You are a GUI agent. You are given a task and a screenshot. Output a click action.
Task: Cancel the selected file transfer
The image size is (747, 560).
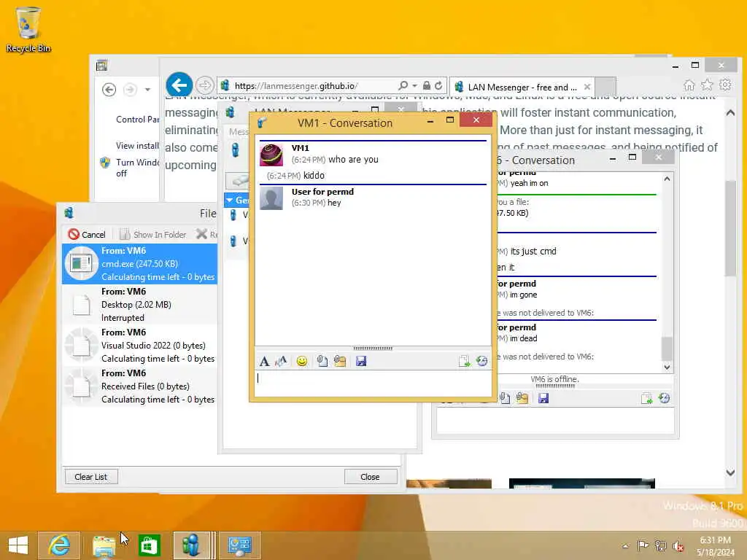pos(87,234)
